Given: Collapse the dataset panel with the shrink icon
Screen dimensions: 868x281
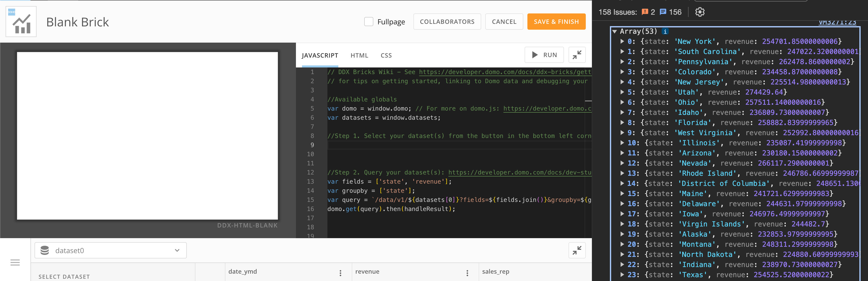Looking at the screenshot, I should (x=577, y=250).
